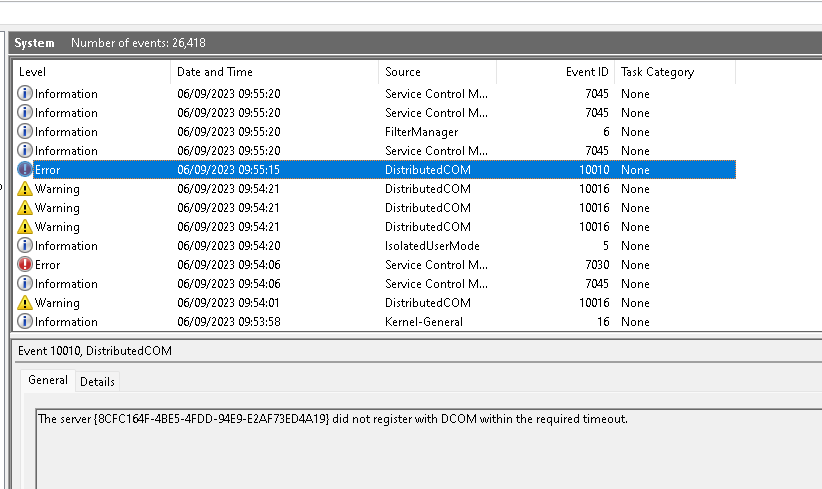Screen dimensions: 822x489
Task: Select the Kernel-General source cell
Action: pyautogui.click(x=424, y=322)
